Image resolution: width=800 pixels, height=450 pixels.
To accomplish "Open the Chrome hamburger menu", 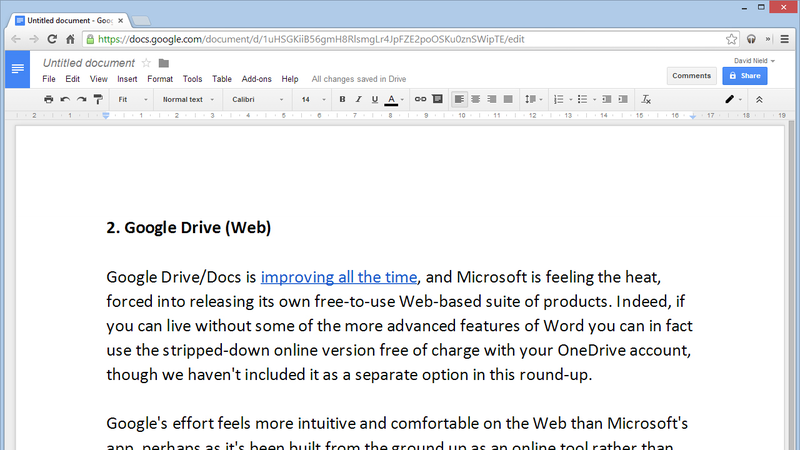I will pyautogui.click(x=785, y=39).
